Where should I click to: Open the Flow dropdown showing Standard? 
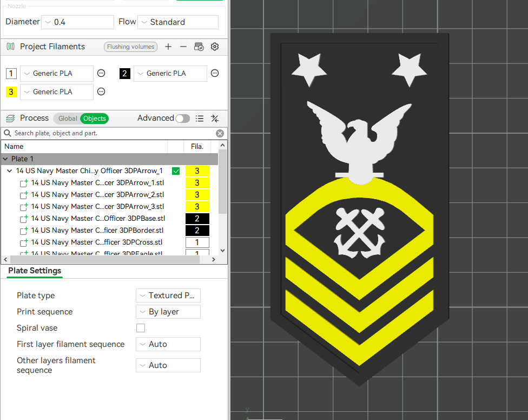[177, 22]
